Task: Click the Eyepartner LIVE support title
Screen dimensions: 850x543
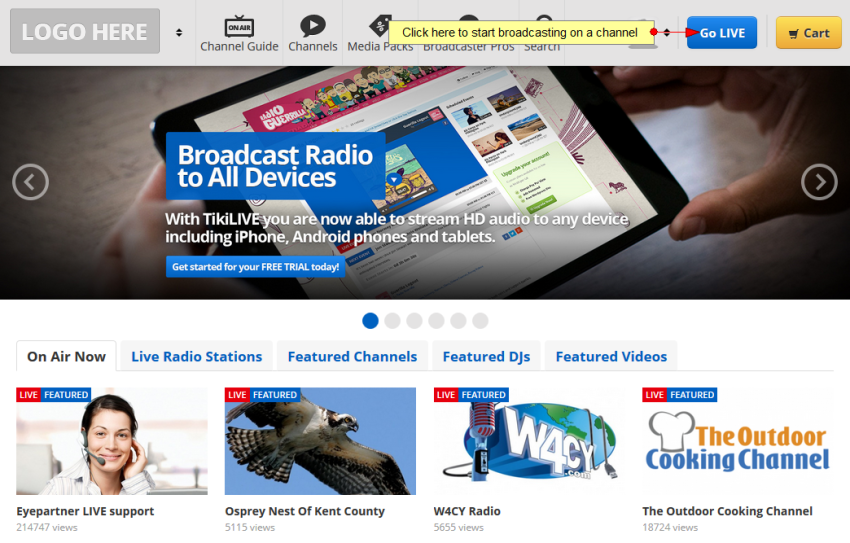Action: 85,511
